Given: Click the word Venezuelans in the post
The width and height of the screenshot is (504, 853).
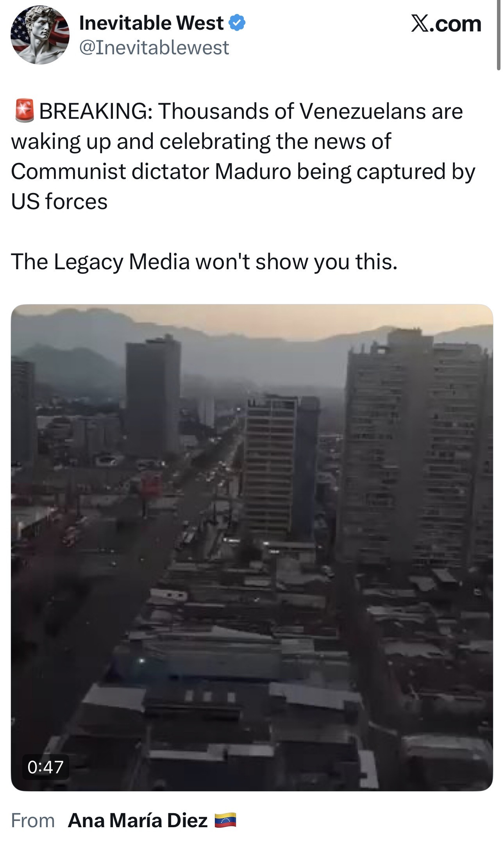Looking at the screenshot, I should coord(362,111).
